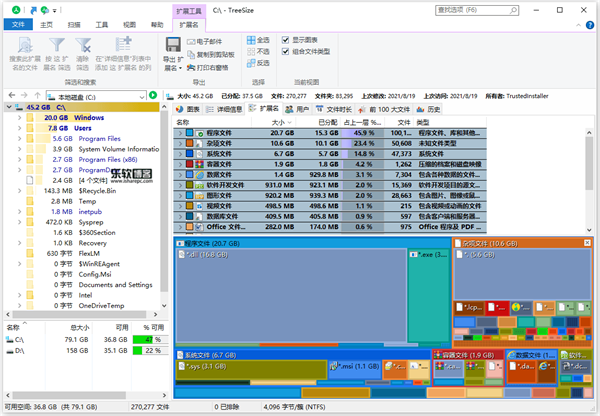Toggle the 显示图表 checkbox
This screenshot has height=416, width=600.
coord(285,40)
